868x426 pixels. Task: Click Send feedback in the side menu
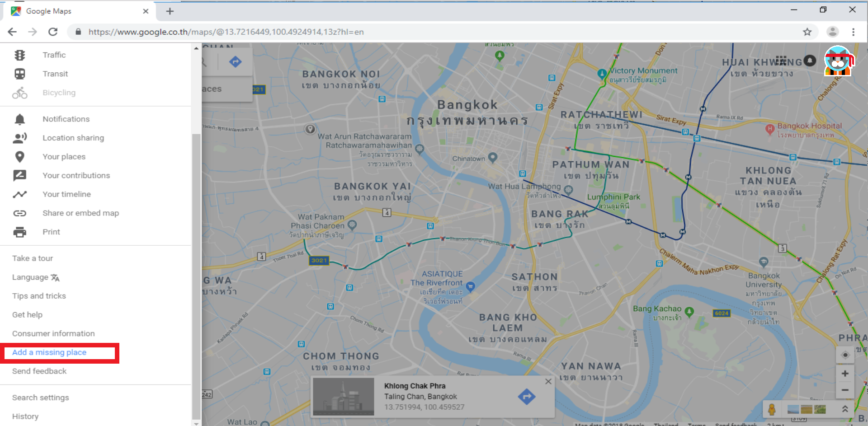(x=39, y=371)
